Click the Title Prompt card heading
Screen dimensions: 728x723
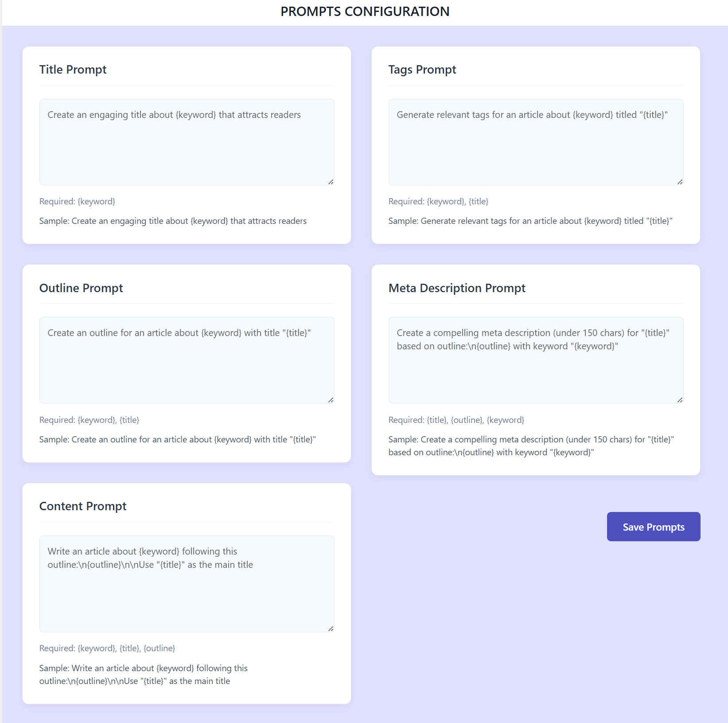coord(73,70)
